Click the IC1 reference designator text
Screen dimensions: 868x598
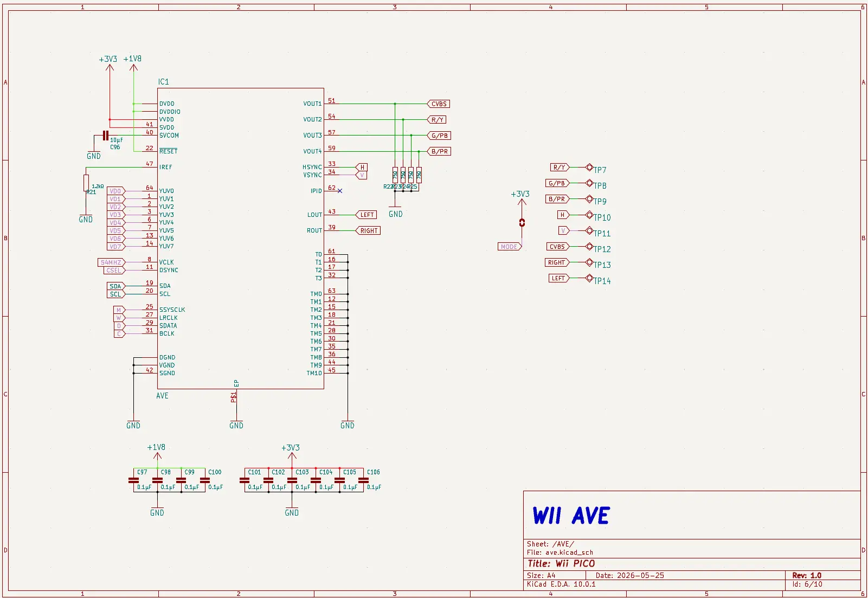tap(163, 82)
